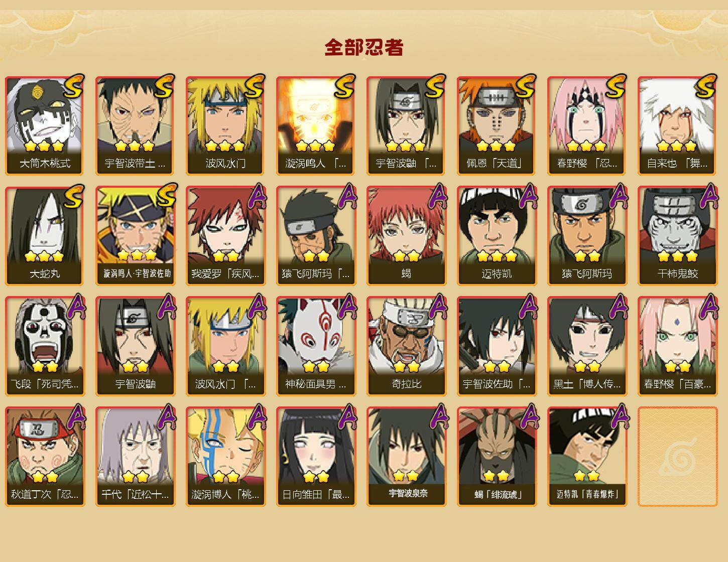Open the 波风水门 S-rank card
This screenshot has height=562, width=728.
[x=225, y=125]
